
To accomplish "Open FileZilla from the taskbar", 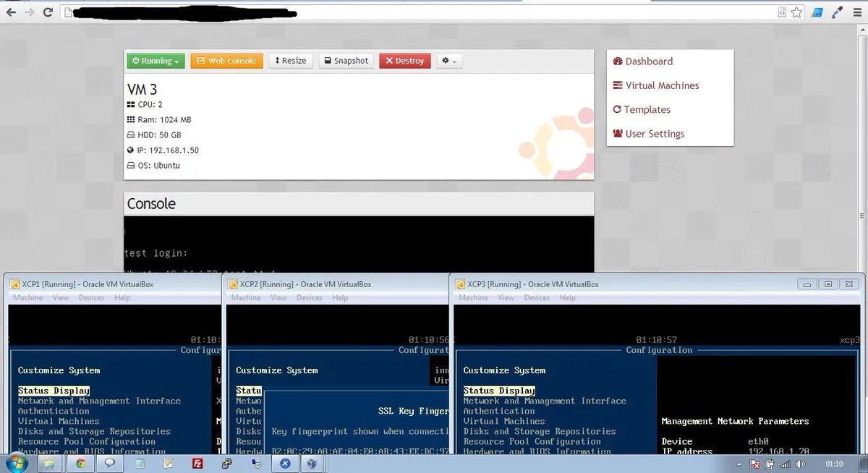I will point(197,464).
